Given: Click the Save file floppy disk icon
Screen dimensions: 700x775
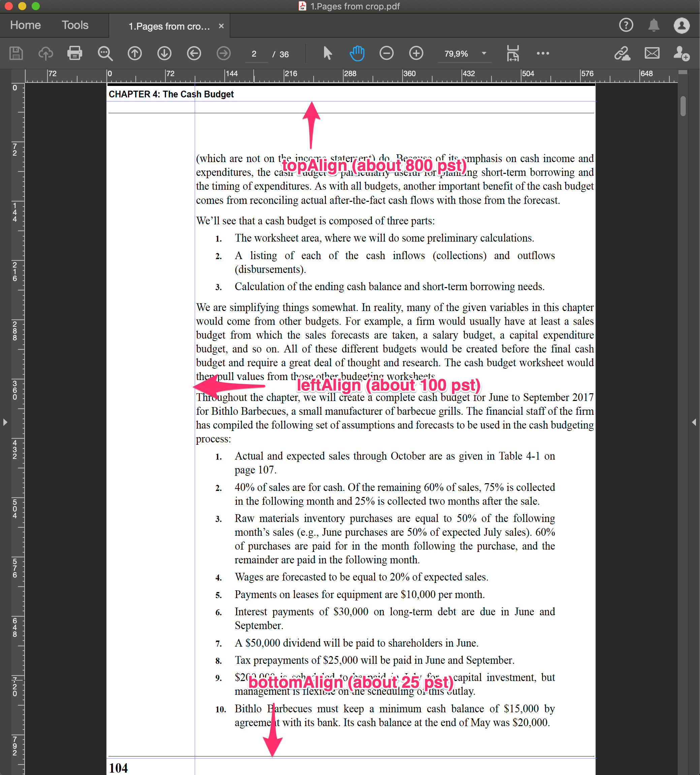Looking at the screenshot, I should (16, 54).
